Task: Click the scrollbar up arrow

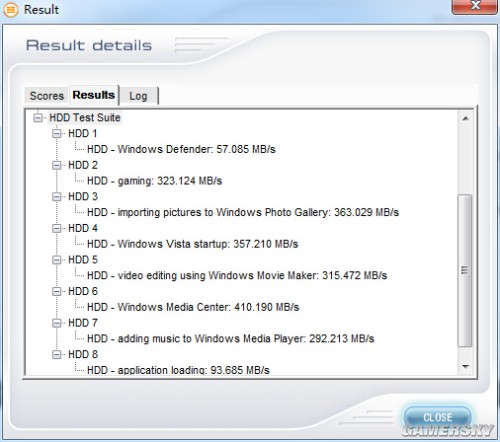Action: pyautogui.click(x=466, y=118)
